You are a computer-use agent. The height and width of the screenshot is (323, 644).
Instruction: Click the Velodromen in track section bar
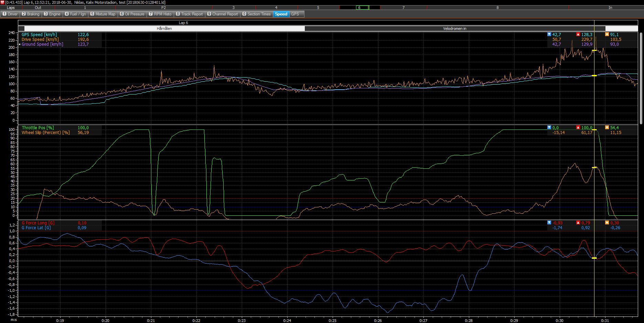tap(454, 29)
